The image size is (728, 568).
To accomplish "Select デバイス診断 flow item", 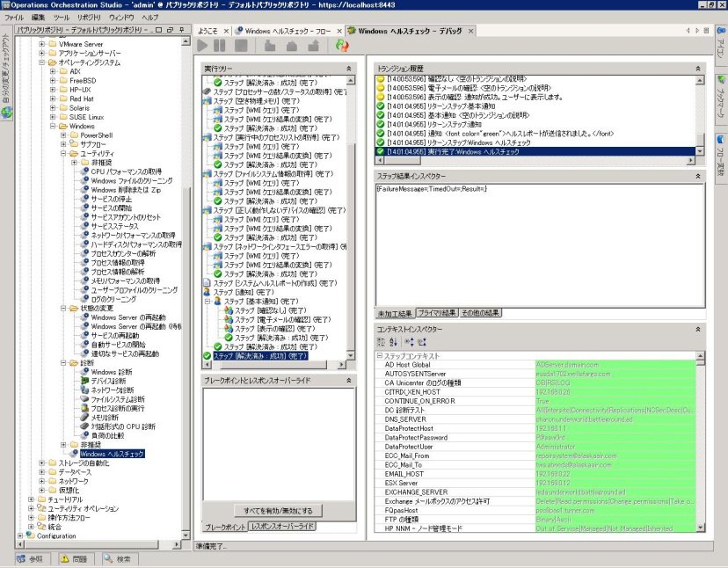I will point(108,381).
